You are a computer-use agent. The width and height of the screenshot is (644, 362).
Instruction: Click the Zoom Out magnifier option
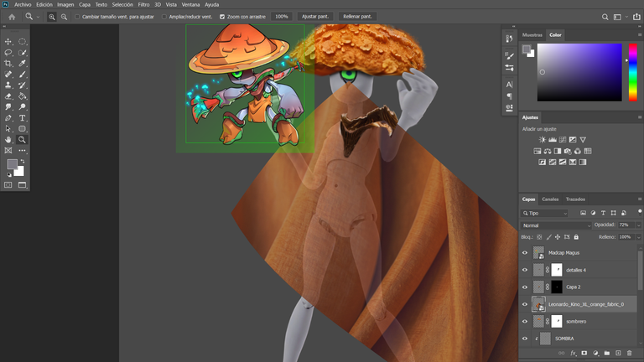click(64, 17)
